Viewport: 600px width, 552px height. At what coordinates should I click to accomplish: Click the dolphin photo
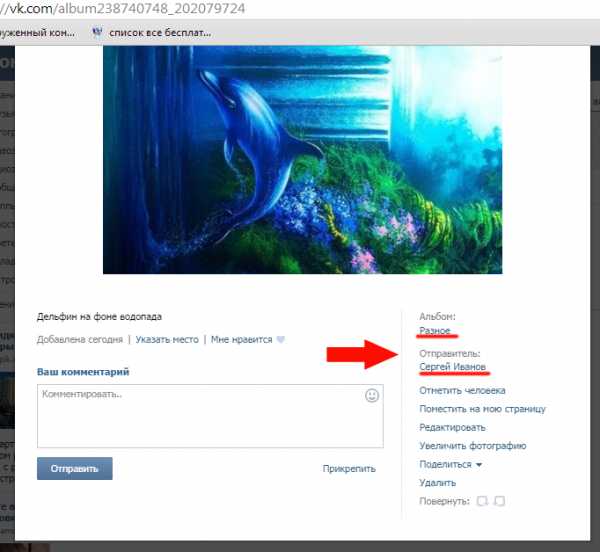(x=302, y=160)
